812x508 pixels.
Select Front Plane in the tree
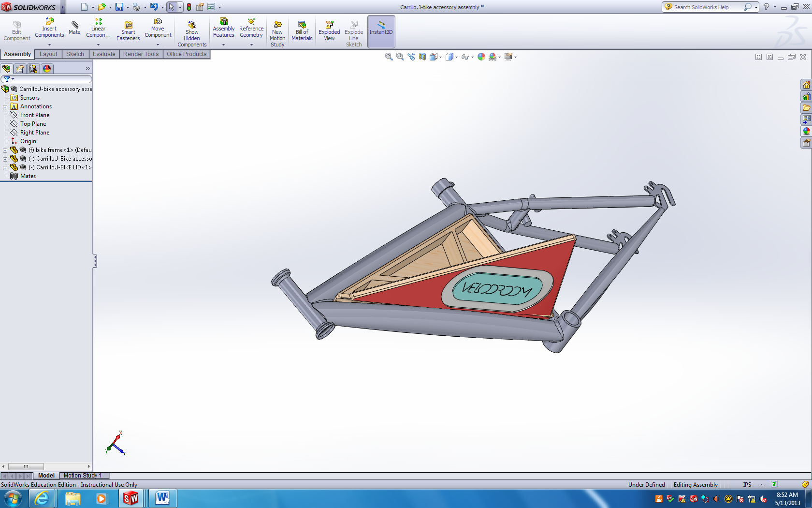click(x=35, y=115)
